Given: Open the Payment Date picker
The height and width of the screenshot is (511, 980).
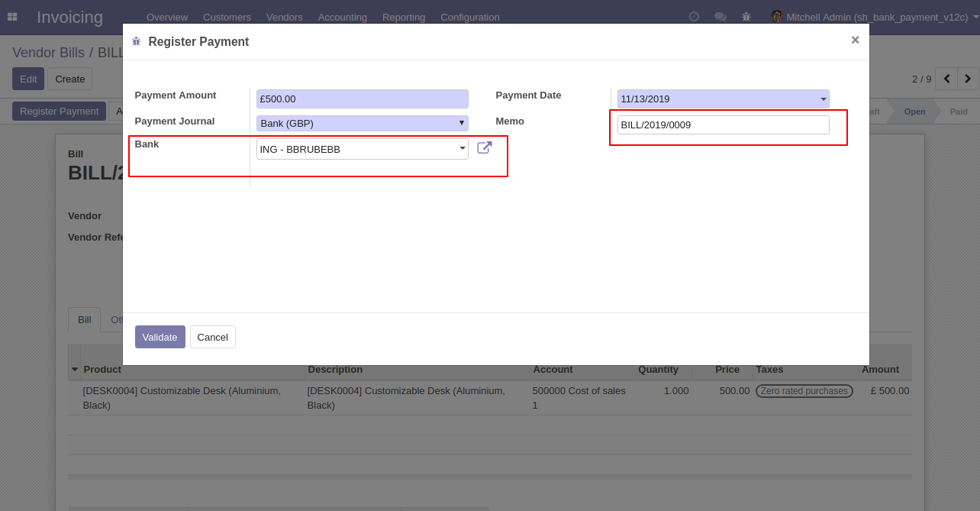Looking at the screenshot, I should pos(723,99).
